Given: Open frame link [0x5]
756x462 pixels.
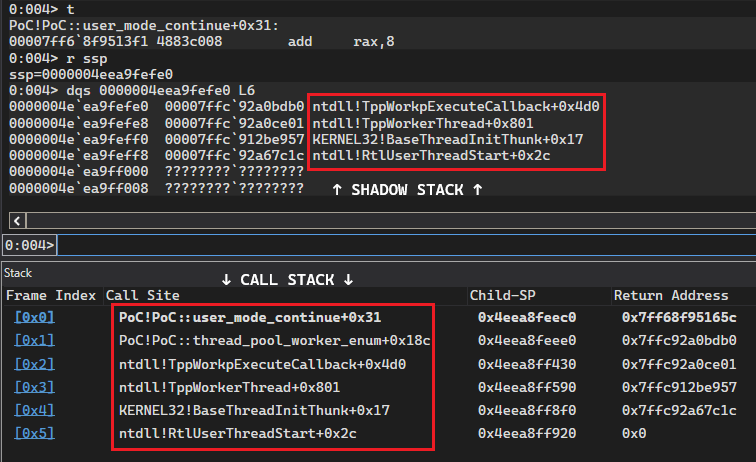Looking at the screenshot, I should tap(34, 434).
